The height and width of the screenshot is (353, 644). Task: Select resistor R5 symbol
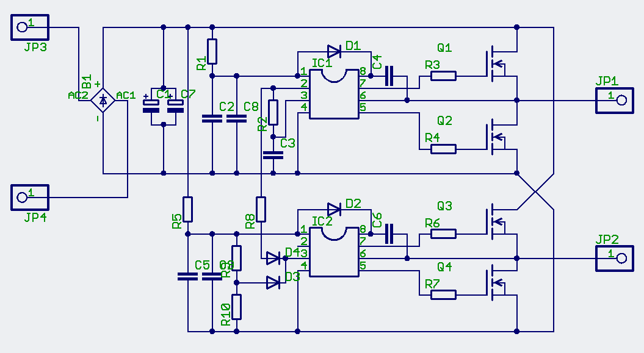[x=187, y=209]
